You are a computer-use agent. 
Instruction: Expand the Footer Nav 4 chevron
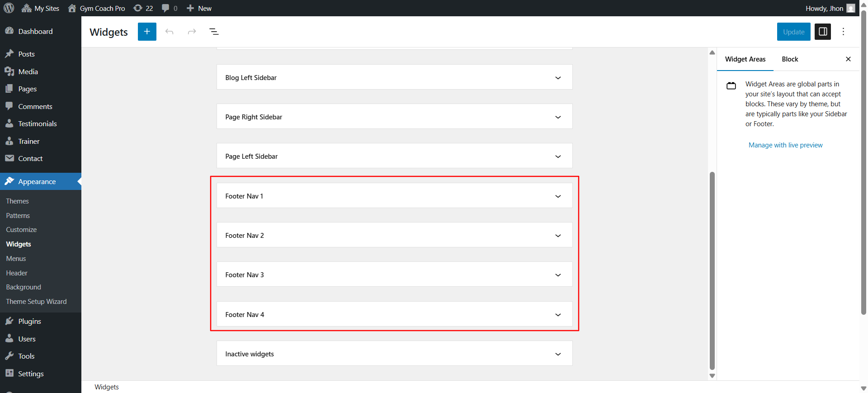(x=558, y=315)
